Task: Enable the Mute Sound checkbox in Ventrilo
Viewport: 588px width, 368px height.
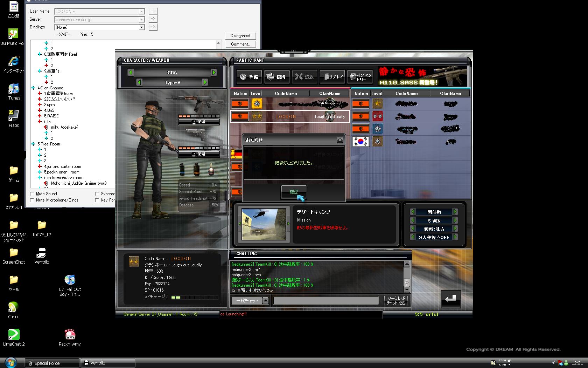Action: pyautogui.click(x=32, y=194)
